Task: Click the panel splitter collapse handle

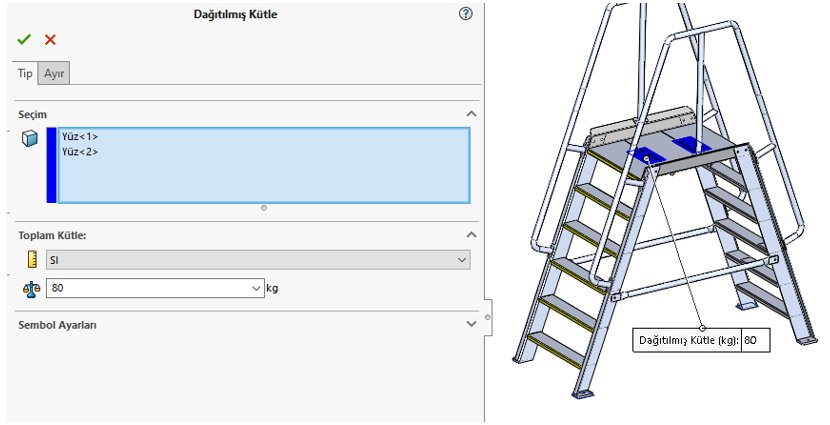Action: point(488,317)
